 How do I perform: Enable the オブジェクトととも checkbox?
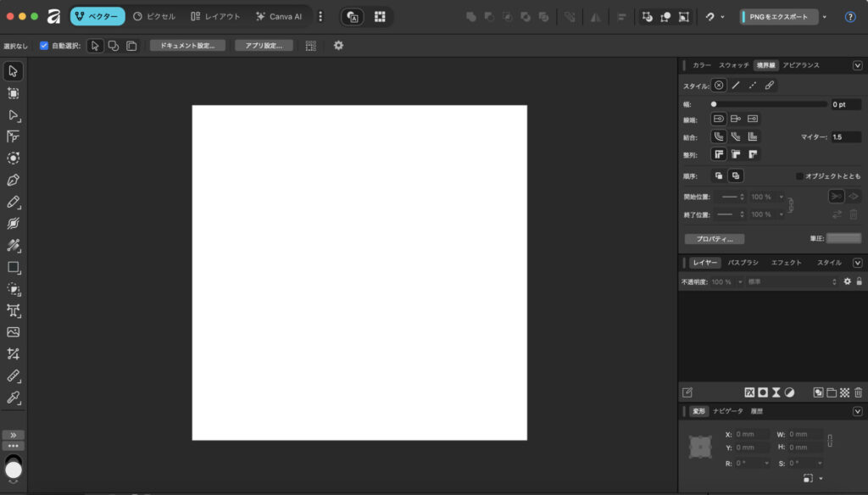coord(799,176)
